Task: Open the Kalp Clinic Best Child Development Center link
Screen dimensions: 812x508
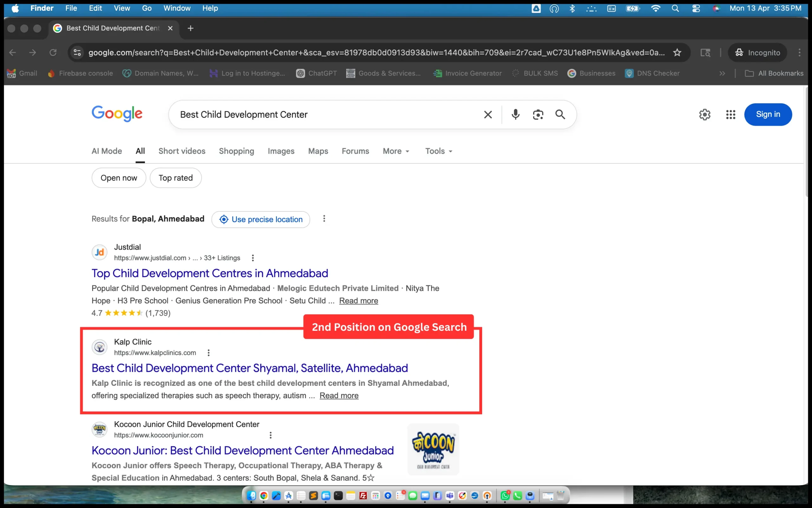Action: 250,368
